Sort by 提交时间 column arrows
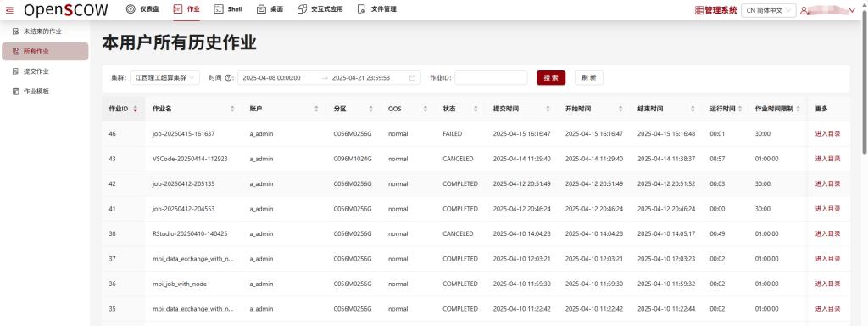This screenshot has height=326, width=868. click(x=548, y=109)
